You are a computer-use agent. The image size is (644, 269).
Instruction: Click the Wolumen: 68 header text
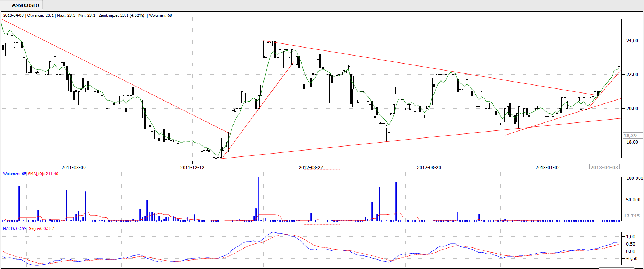(161, 15)
